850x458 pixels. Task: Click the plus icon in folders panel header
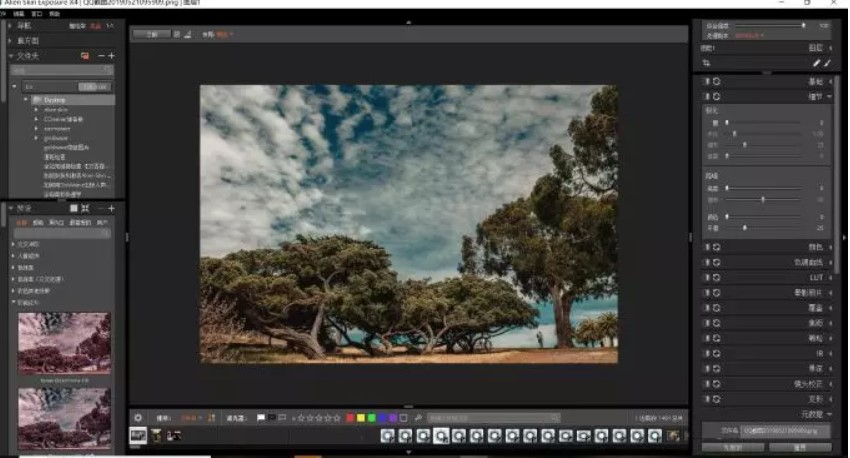pyautogui.click(x=111, y=55)
